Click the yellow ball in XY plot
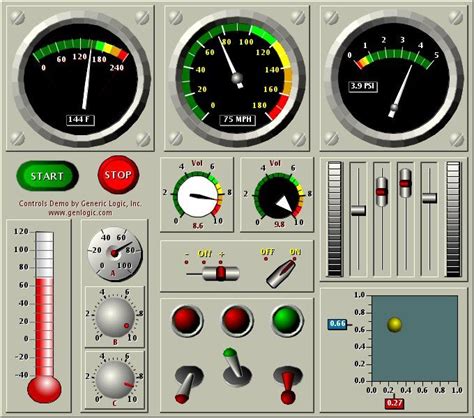This screenshot has height=418, width=474. pyautogui.click(x=394, y=325)
